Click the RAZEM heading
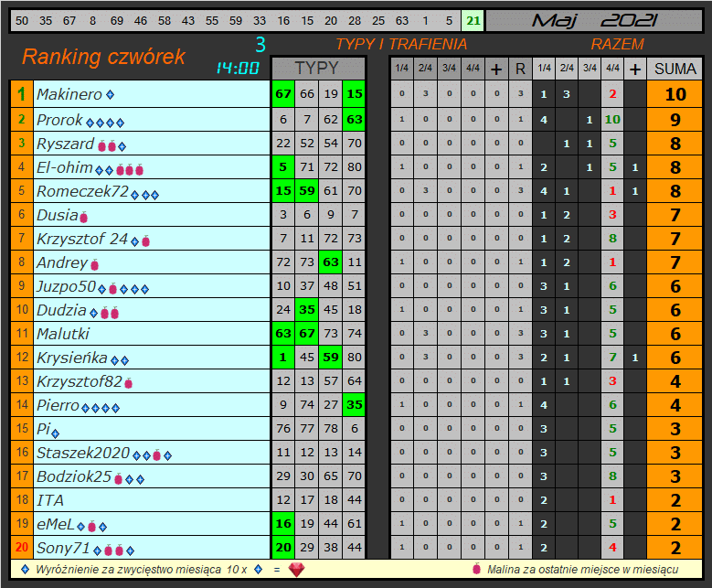 coord(618,44)
